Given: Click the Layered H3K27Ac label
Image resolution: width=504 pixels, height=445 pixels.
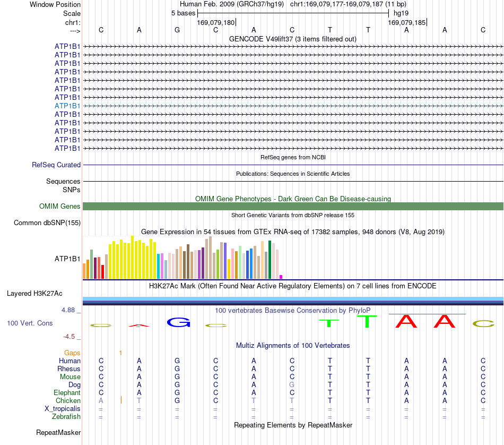Looking at the screenshot, I should pos(34,294).
